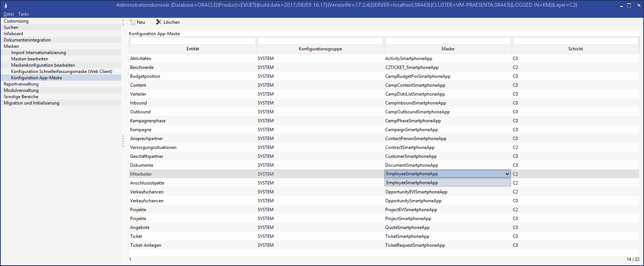Click the Konfigurationsgruppe filter input field
Image resolution: width=644 pixels, height=266 pixels.
[320, 41]
